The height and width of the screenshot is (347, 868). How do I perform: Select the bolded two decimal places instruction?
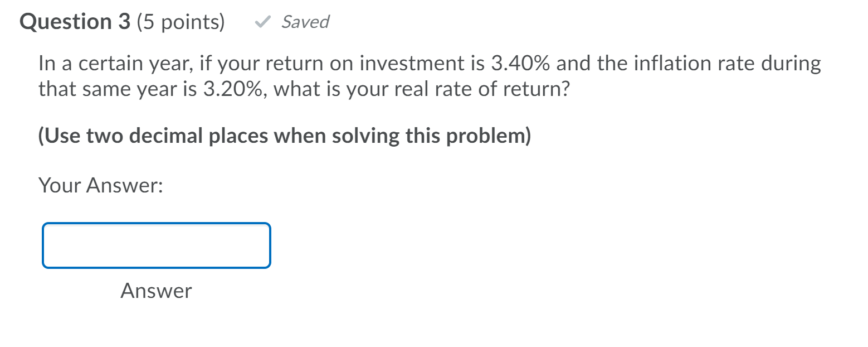pos(284,135)
